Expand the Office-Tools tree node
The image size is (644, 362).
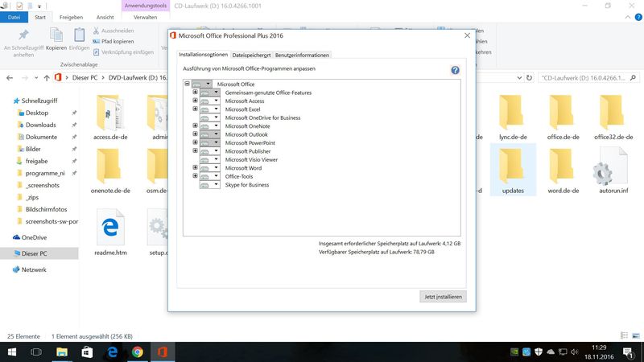click(195, 176)
